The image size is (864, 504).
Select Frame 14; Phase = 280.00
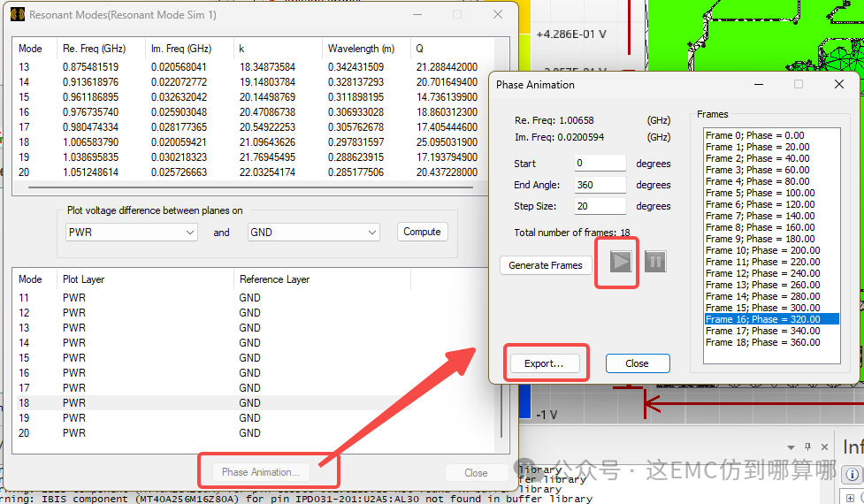pyautogui.click(x=771, y=296)
